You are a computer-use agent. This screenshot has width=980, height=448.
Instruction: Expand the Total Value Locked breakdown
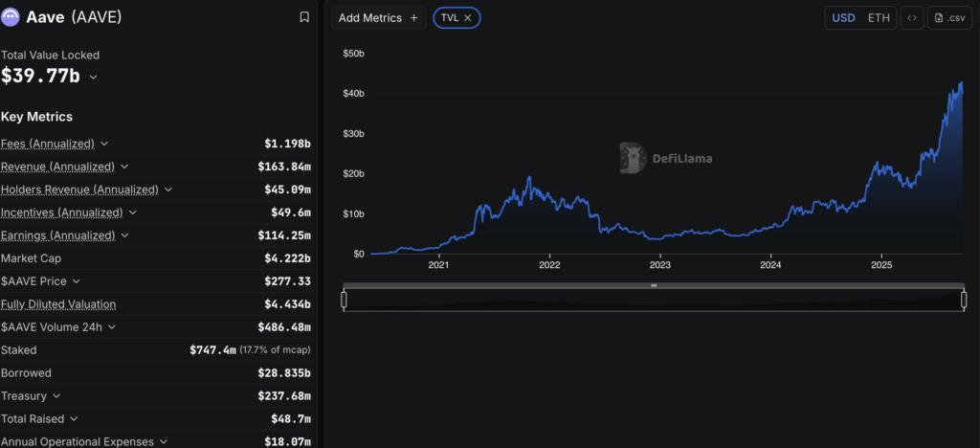[x=93, y=78]
